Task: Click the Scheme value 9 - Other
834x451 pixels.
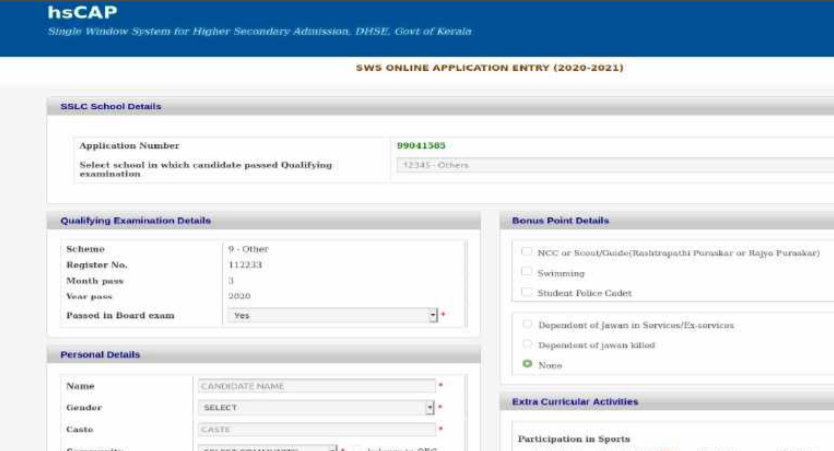Action: [248, 249]
